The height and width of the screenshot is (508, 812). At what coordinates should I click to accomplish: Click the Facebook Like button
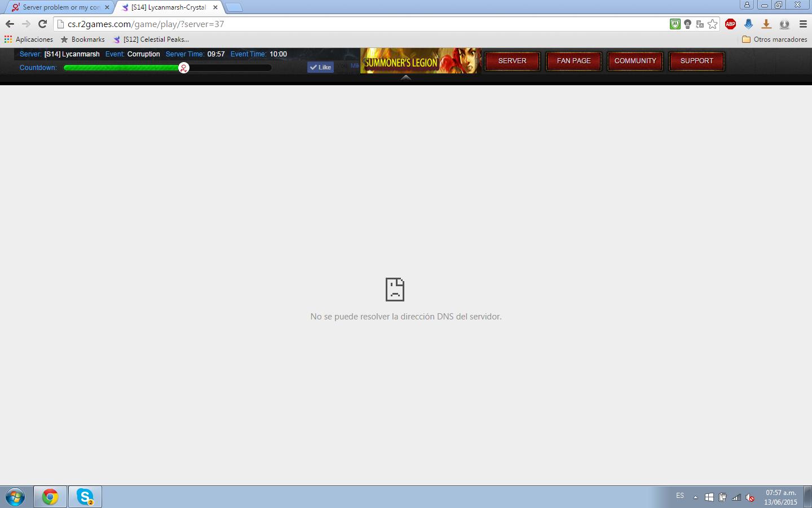pos(320,67)
